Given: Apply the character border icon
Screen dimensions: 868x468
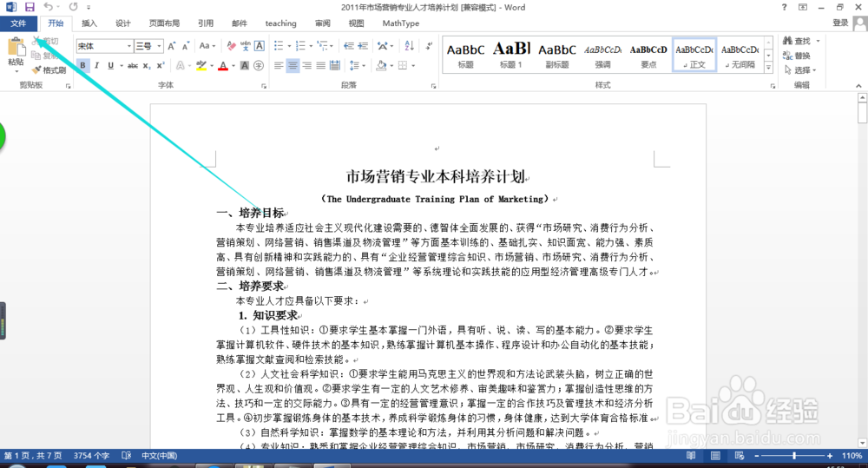Looking at the screenshot, I should (x=259, y=46).
